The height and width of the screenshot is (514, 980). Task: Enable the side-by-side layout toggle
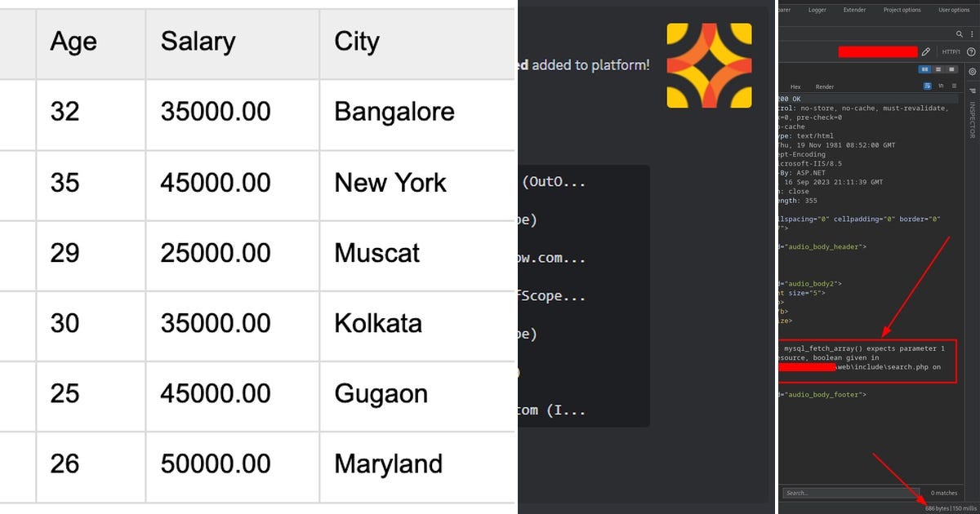[x=925, y=69]
